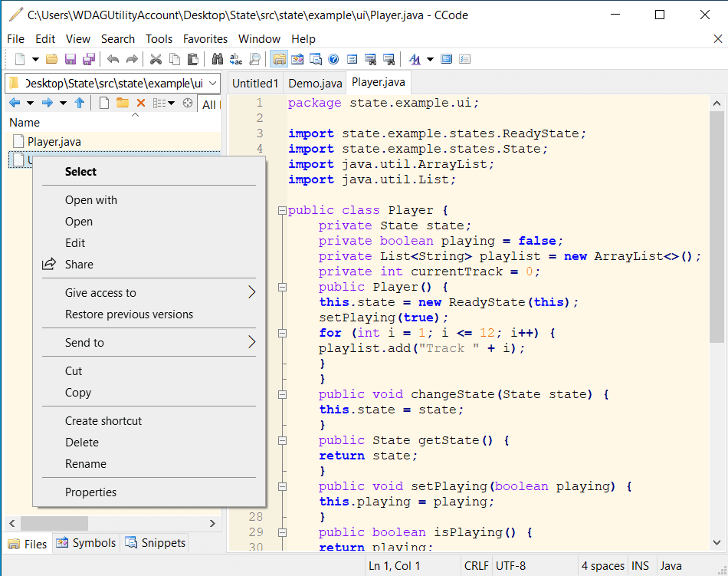Click the Find binoculars icon
Image resolution: width=728 pixels, height=576 pixels.
(x=218, y=59)
